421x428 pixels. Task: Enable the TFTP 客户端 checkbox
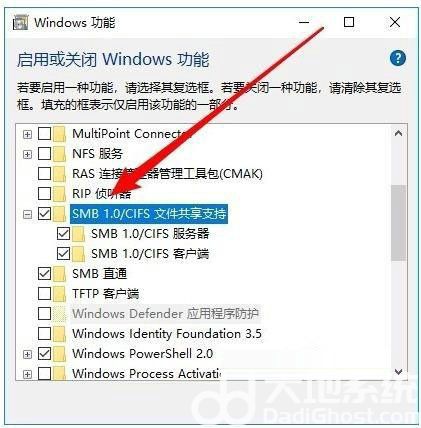44,294
